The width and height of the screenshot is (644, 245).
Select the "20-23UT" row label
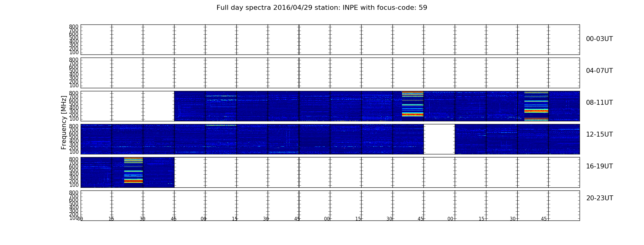[600, 198]
